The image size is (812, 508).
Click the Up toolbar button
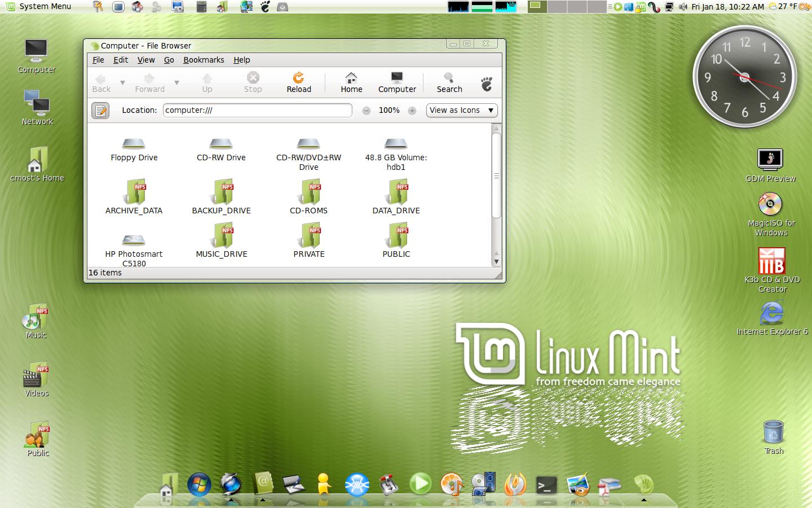click(207, 82)
